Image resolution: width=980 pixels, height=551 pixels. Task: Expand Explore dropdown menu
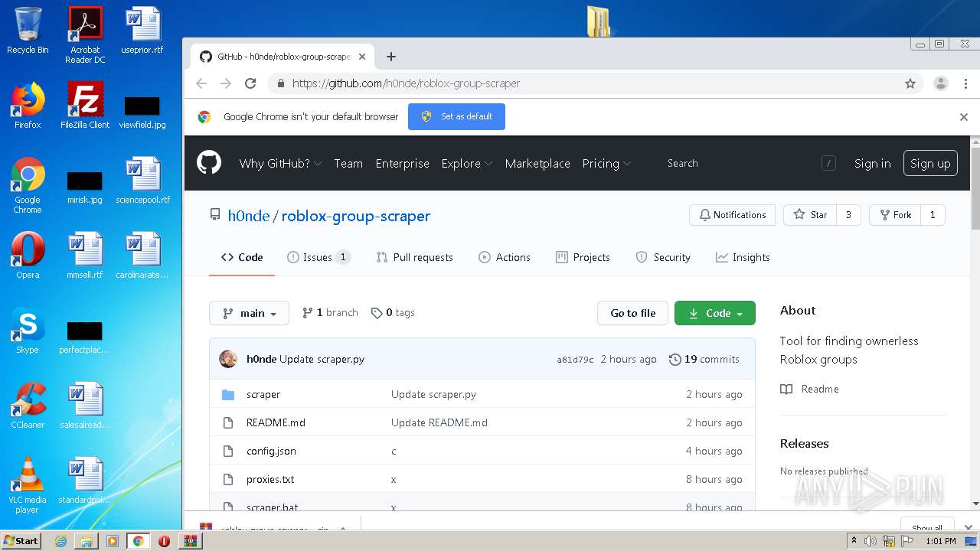(467, 163)
